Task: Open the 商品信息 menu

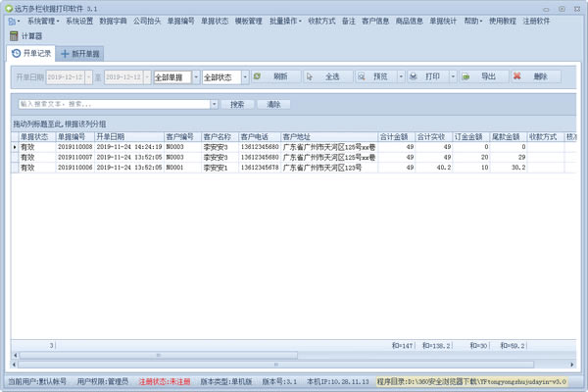Action: coord(409,21)
